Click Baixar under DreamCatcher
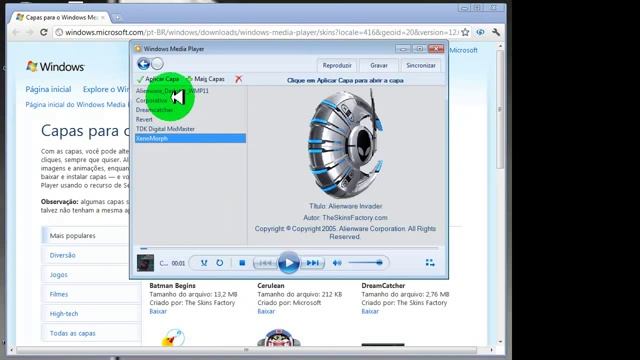640x360 pixels. coord(370,311)
